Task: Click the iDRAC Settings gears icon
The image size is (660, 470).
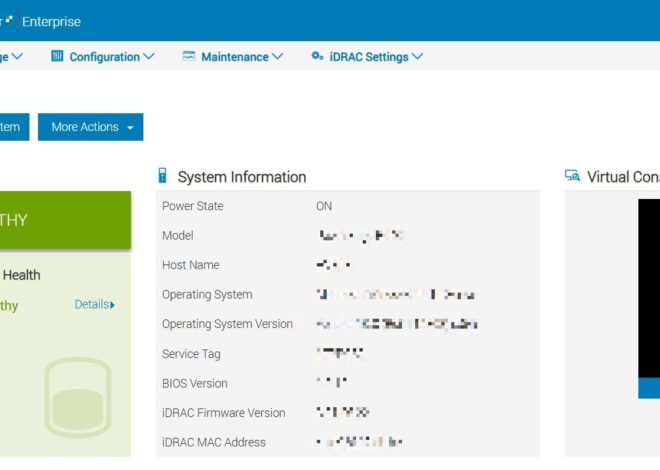Action: click(x=317, y=56)
